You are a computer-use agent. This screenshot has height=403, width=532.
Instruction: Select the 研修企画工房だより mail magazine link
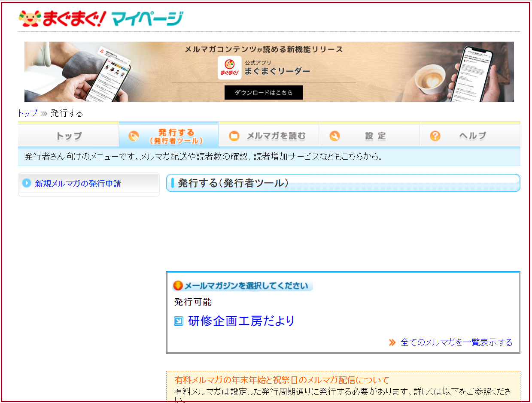click(x=241, y=321)
